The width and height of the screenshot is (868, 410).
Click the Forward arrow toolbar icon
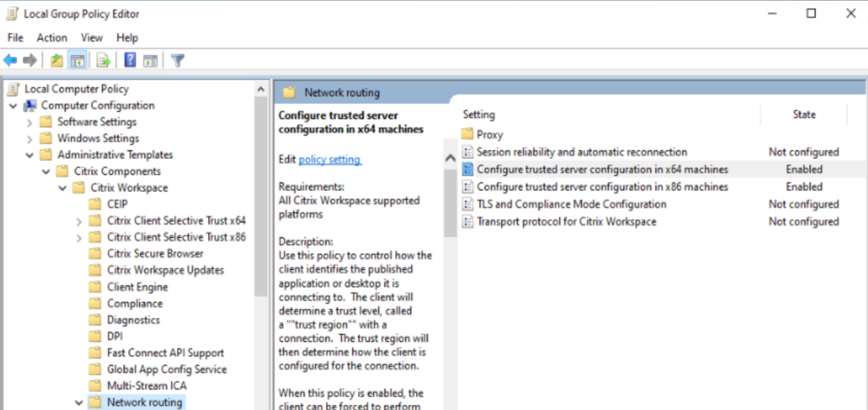point(30,60)
